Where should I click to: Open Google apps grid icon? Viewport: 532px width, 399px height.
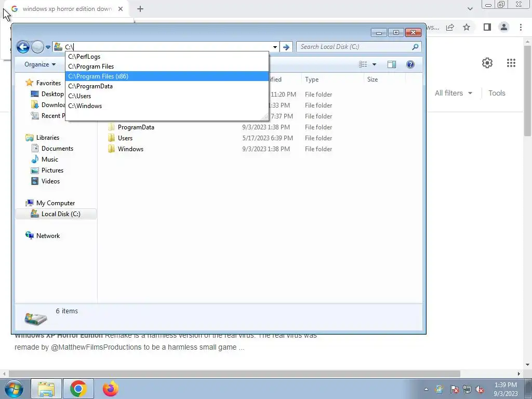coord(511,63)
